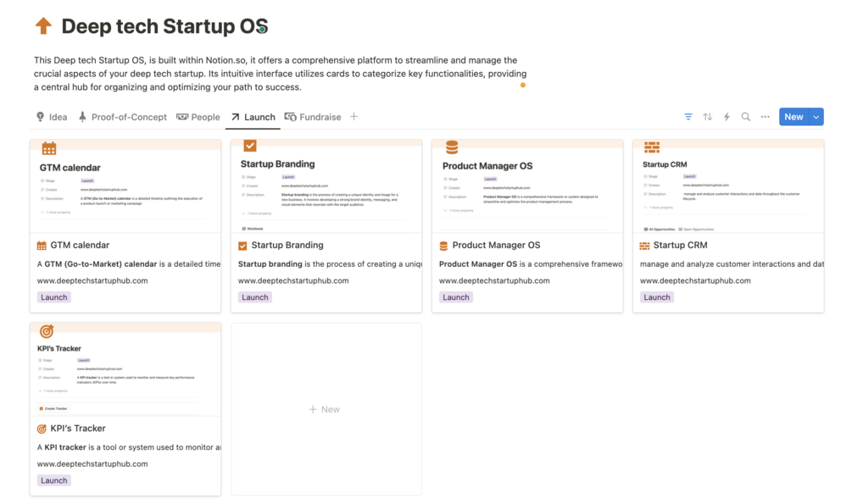Expand '1 more property' in KPI's Tracker preview
Image resolution: width=852 pixels, height=504 pixels.
point(55,391)
